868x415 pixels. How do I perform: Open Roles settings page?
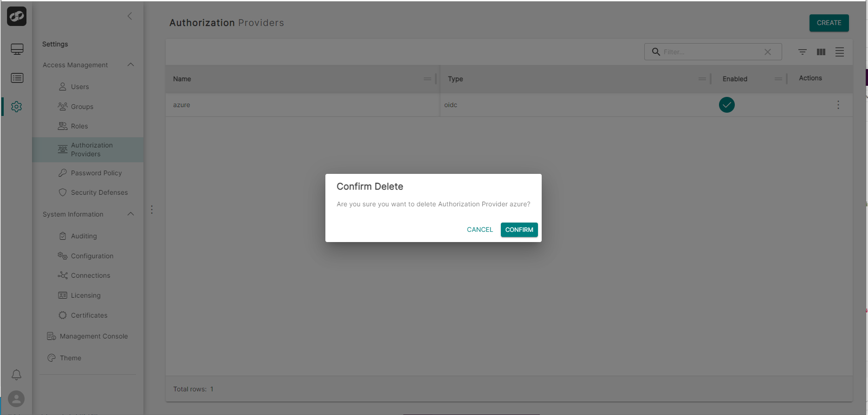pyautogui.click(x=79, y=126)
